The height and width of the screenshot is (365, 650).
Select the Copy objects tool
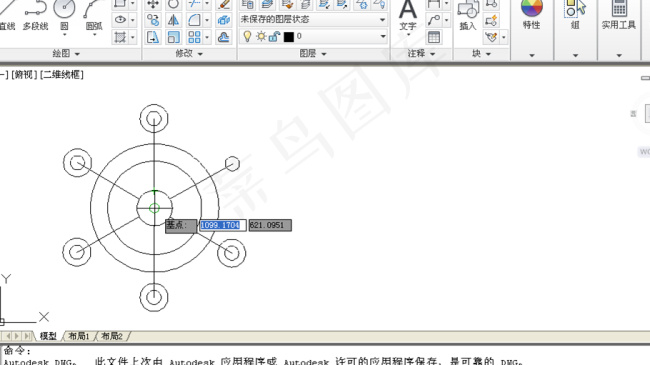(x=153, y=20)
